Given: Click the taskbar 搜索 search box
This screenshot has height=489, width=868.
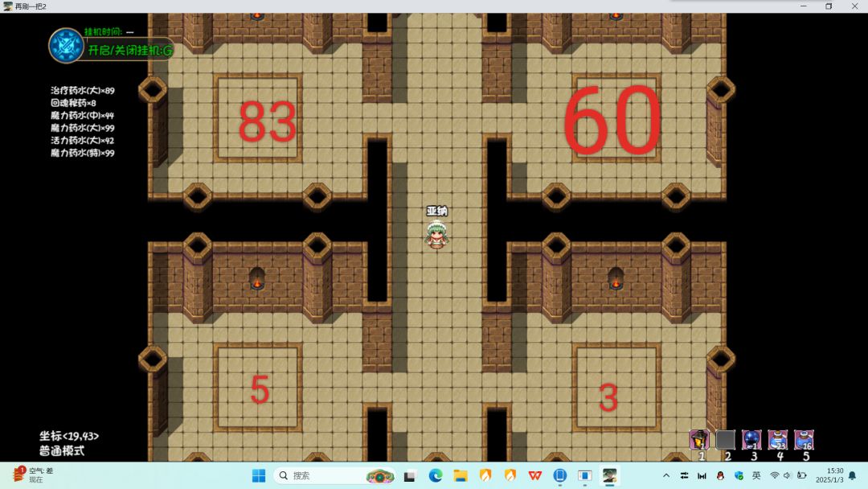Looking at the screenshot, I should tap(335, 475).
